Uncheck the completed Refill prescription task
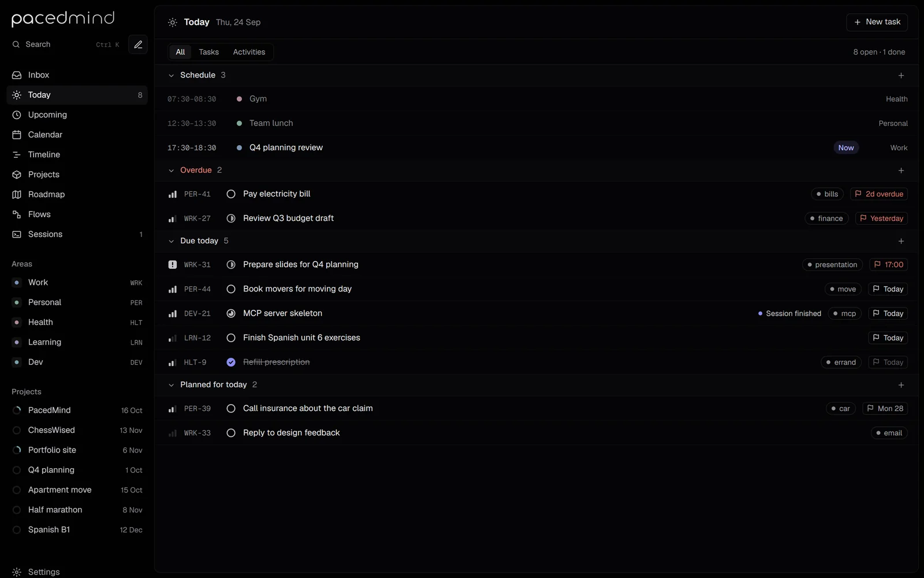924x578 pixels. [231, 362]
